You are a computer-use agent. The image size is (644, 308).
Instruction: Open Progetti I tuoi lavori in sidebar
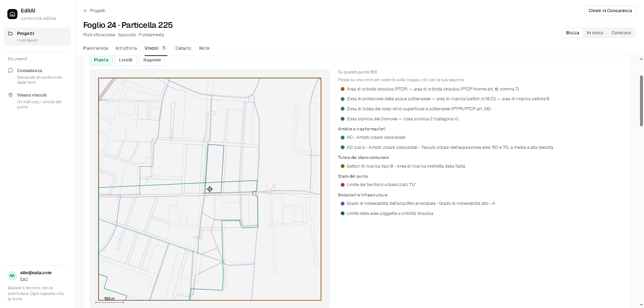point(37,37)
